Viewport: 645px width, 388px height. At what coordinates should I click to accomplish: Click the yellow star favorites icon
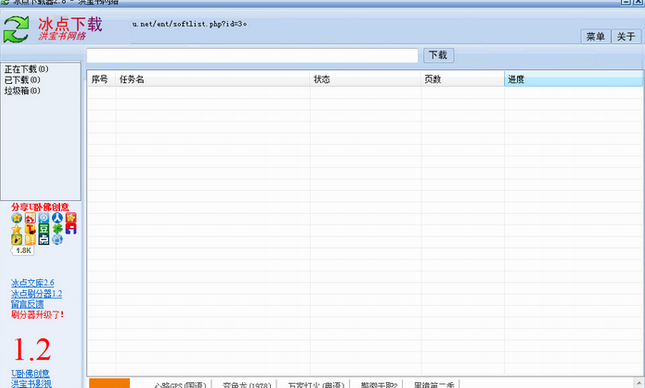[16, 229]
